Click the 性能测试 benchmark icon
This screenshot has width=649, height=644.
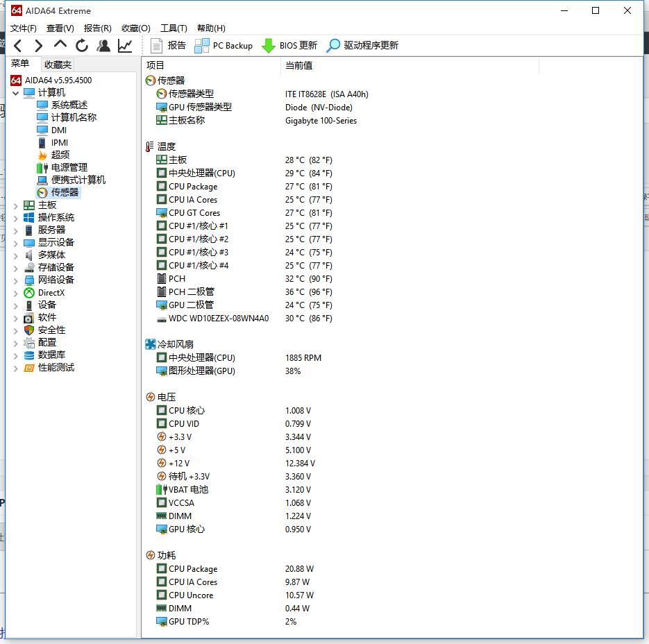pos(29,368)
